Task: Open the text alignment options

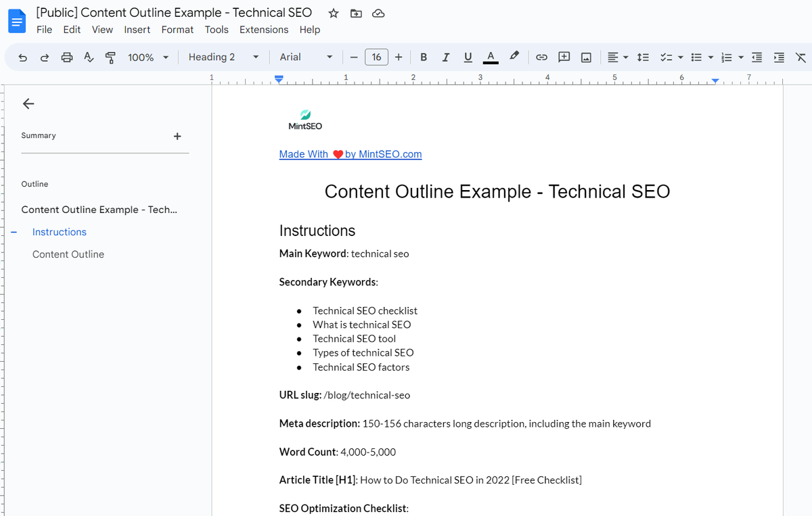Action: coord(618,57)
